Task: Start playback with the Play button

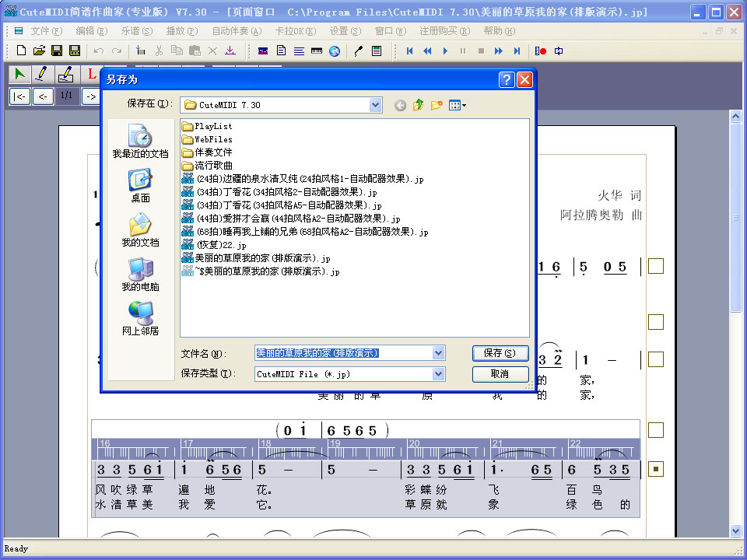Action: coord(445,51)
